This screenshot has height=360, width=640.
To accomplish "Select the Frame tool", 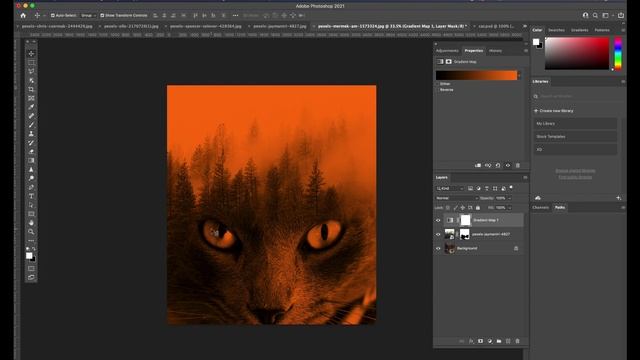I will pos(31,98).
